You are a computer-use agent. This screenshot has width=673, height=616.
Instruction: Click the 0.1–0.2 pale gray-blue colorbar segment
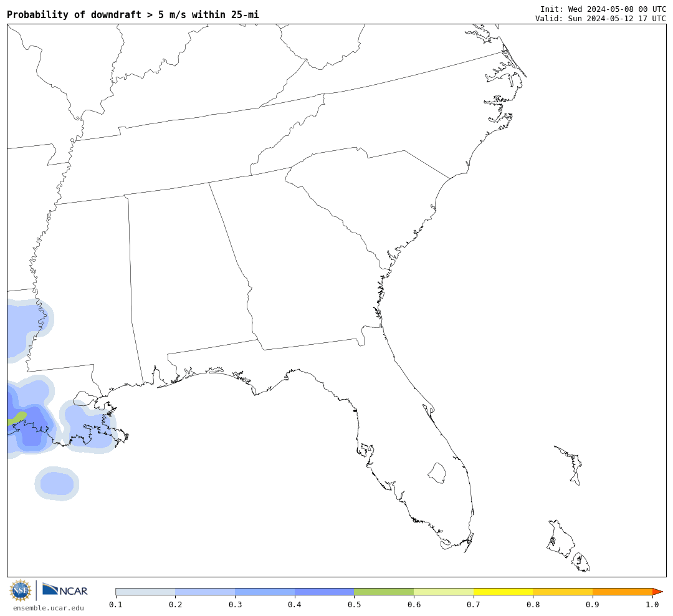tap(145, 592)
